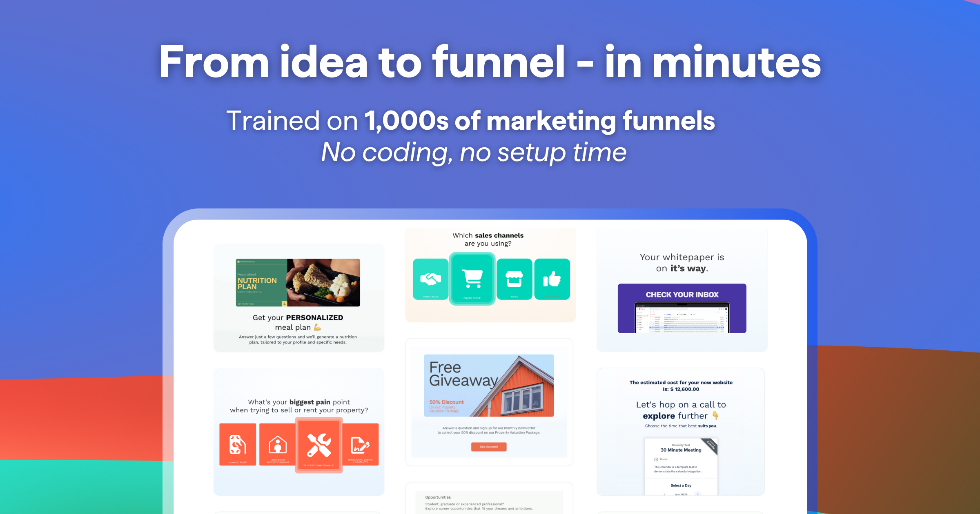Screen dimensions: 980x514
Task: Click 'Choose the time that best suits you' text
Action: [681, 426]
